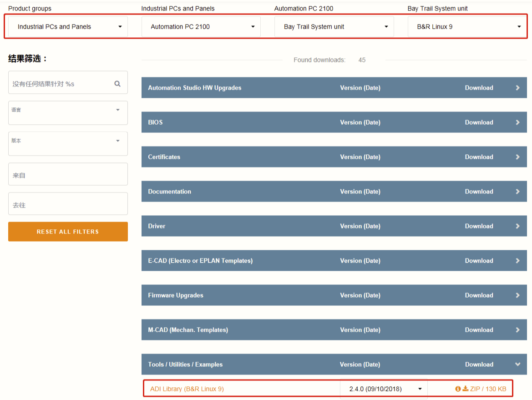Viewport: 532px width, 400px height.
Task: Expand the BIOS section chevron
Action: coord(517,122)
